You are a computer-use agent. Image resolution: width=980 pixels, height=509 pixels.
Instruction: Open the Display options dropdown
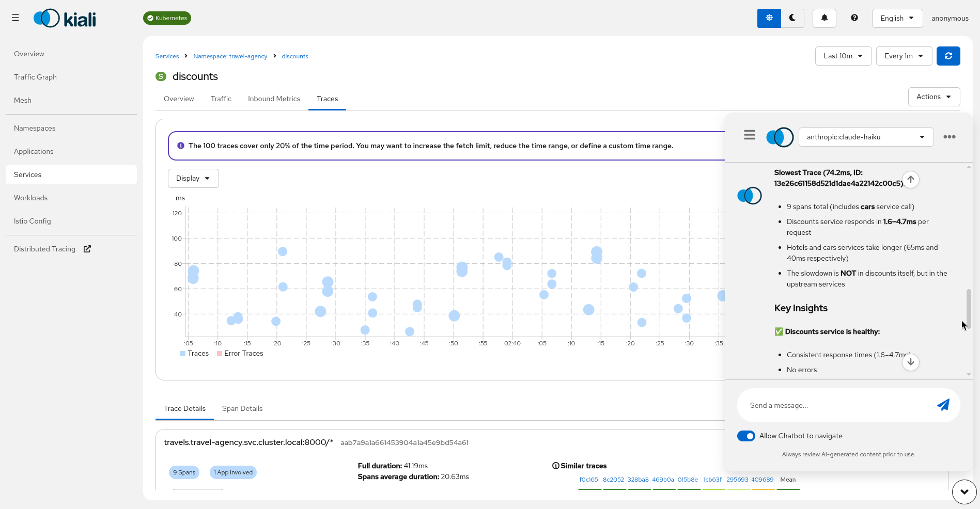(193, 178)
